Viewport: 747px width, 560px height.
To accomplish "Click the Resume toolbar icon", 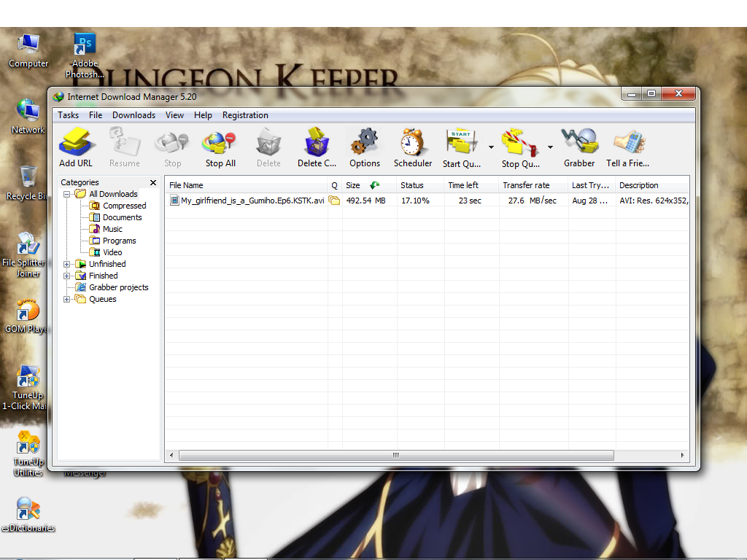I will click(124, 142).
